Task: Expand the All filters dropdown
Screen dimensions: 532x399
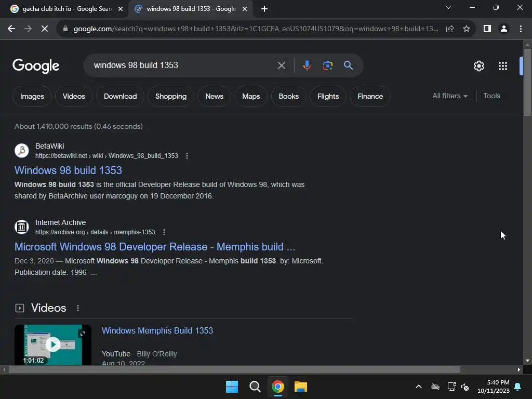Action: point(450,96)
